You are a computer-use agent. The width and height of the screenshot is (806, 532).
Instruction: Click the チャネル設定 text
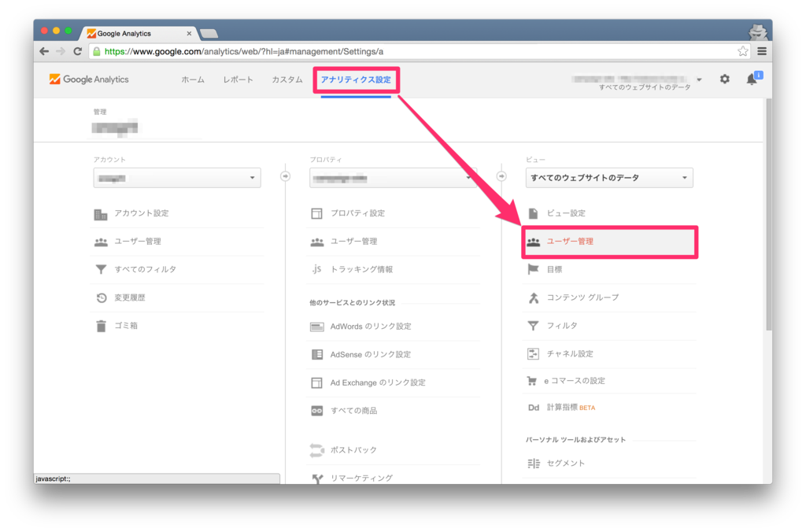click(x=570, y=353)
